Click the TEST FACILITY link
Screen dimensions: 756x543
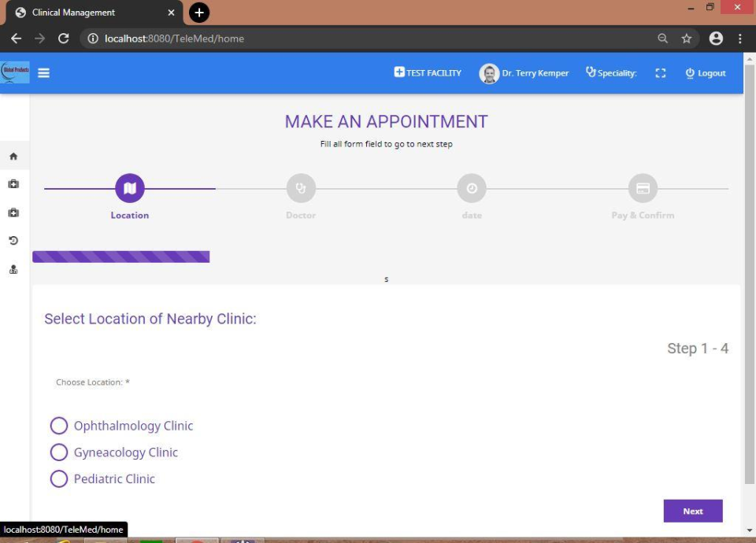pos(427,72)
